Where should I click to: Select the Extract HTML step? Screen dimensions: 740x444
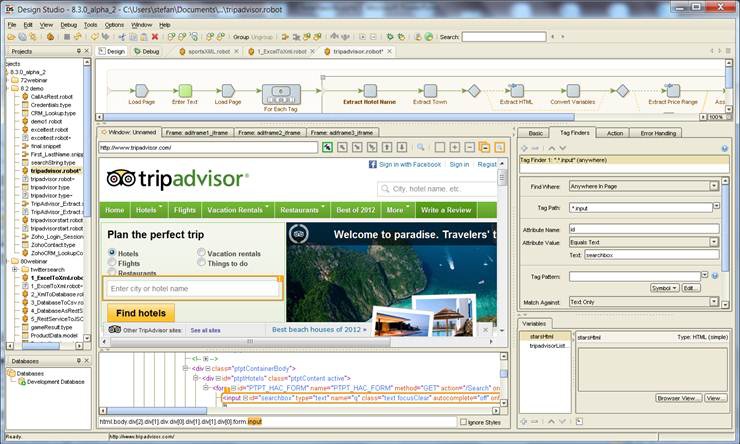click(x=517, y=91)
